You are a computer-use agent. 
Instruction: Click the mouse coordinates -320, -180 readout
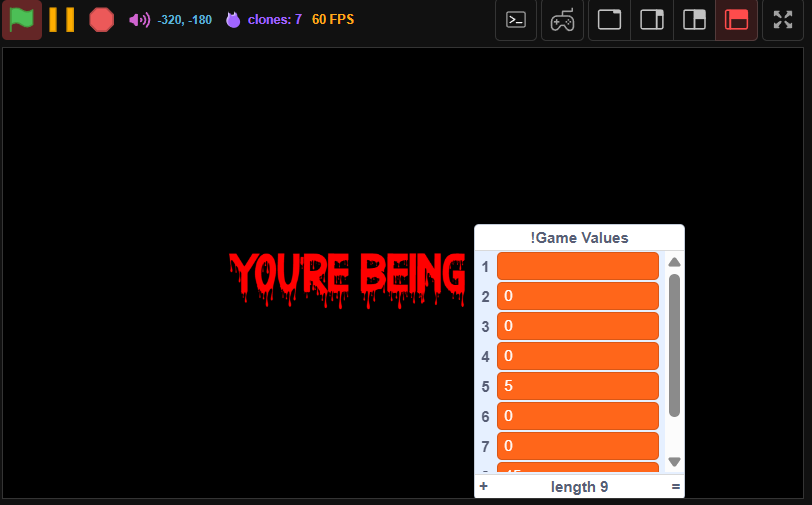coord(184,20)
